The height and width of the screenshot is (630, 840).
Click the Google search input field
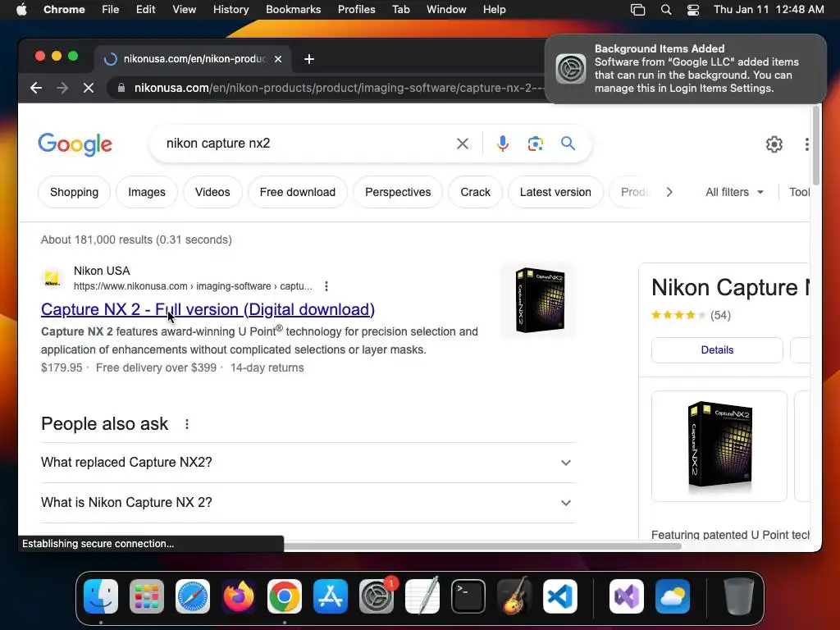pos(305,144)
